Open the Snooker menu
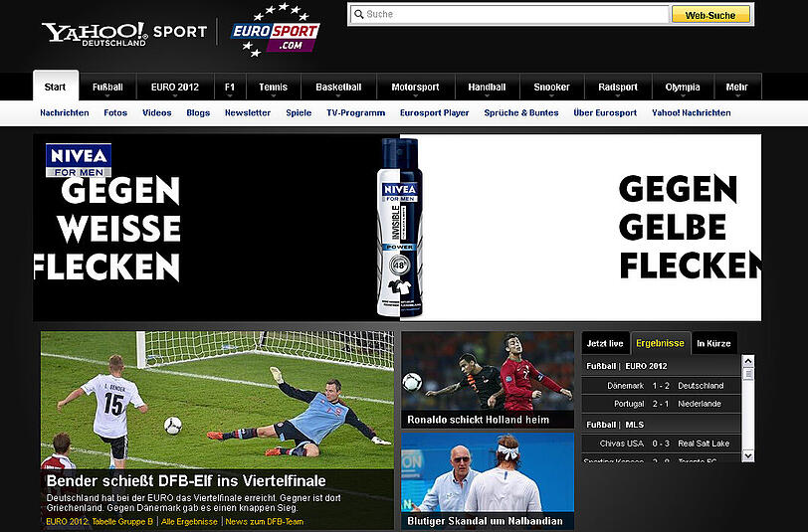808x532 pixels. (x=552, y=88)
